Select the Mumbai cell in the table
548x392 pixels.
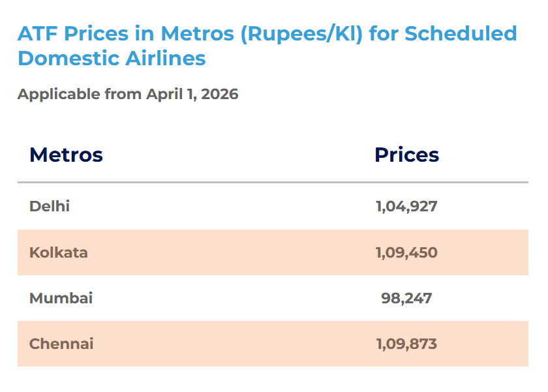coord(61,298)
